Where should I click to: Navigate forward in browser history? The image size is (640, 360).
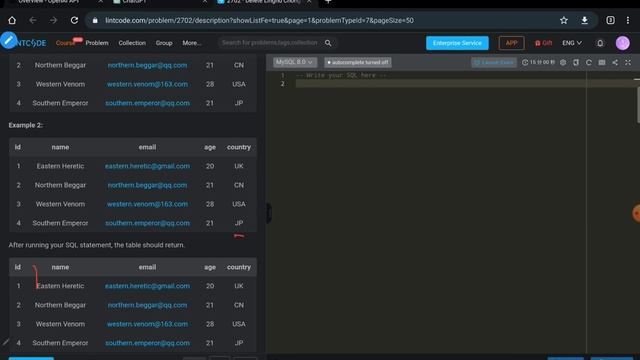click(x=53, y=20)
